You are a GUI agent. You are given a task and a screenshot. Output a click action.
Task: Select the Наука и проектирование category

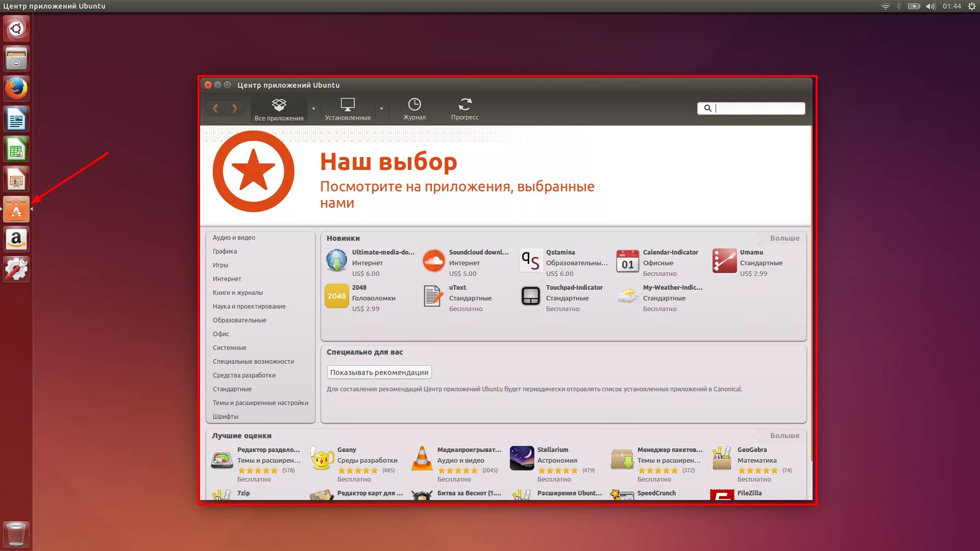tap(249, 307)
